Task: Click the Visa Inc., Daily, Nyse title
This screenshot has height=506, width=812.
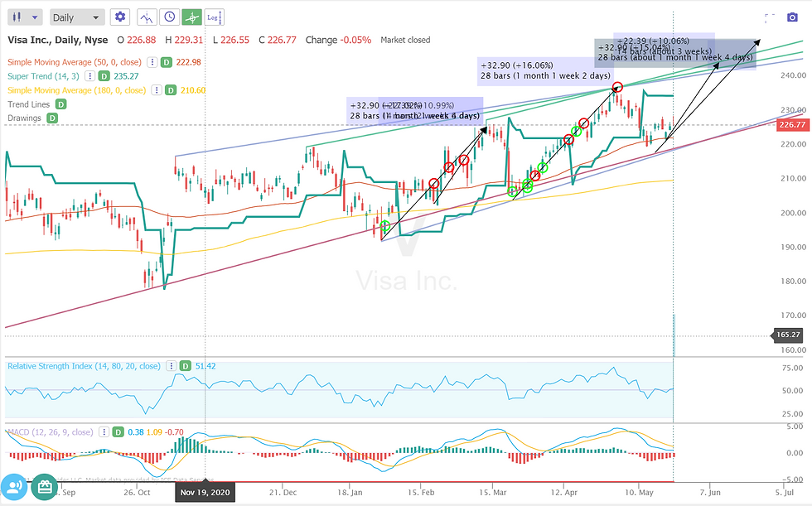Action: pyautogui.click(x=58, y=40)
